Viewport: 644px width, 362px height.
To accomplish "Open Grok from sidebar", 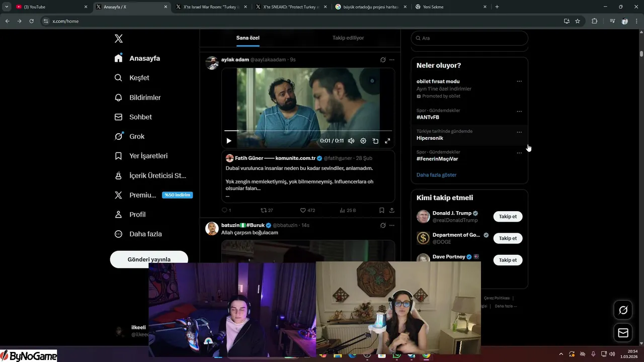I will (x=129, y=136).
